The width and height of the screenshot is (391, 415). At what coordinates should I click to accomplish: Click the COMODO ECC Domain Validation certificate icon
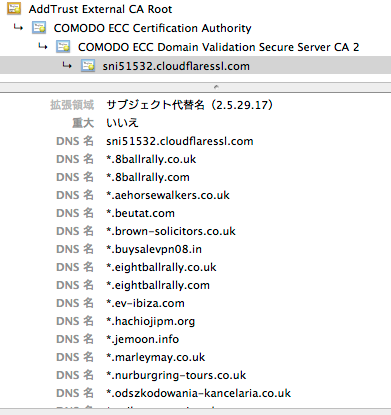(x=63, y=47)
